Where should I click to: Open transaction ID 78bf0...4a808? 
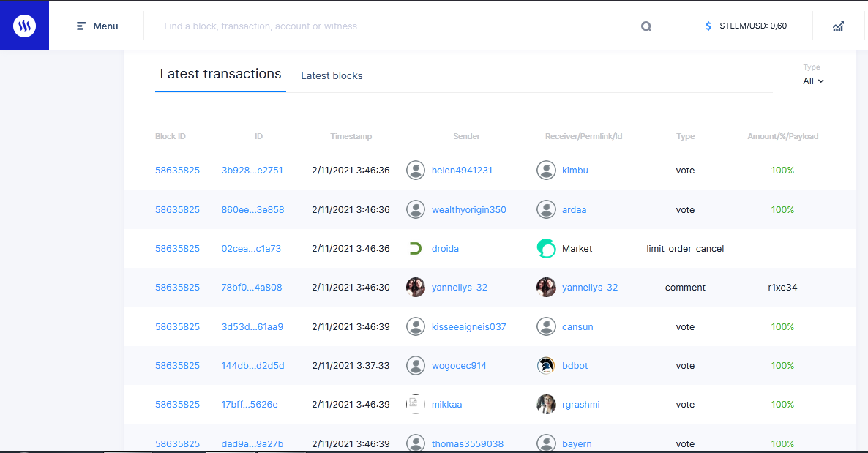[251, 288]
